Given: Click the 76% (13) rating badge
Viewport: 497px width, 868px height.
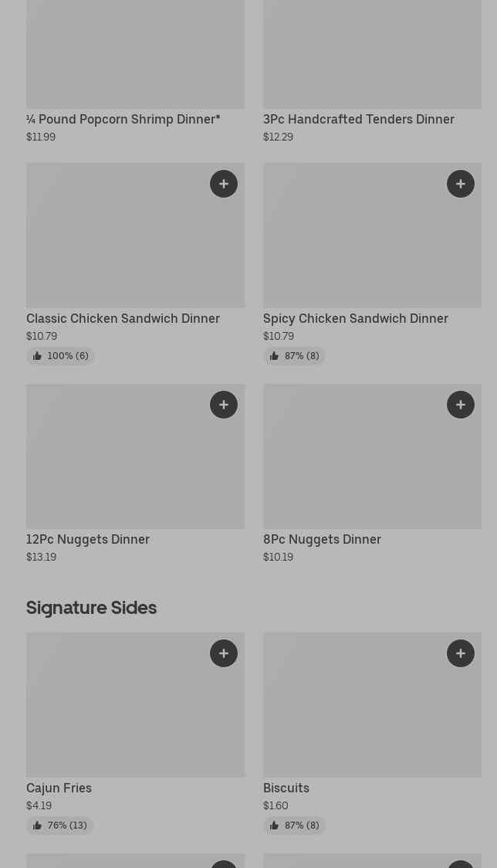Looking at the screenshot, I should pyautogui.click(x=60, y=826).
